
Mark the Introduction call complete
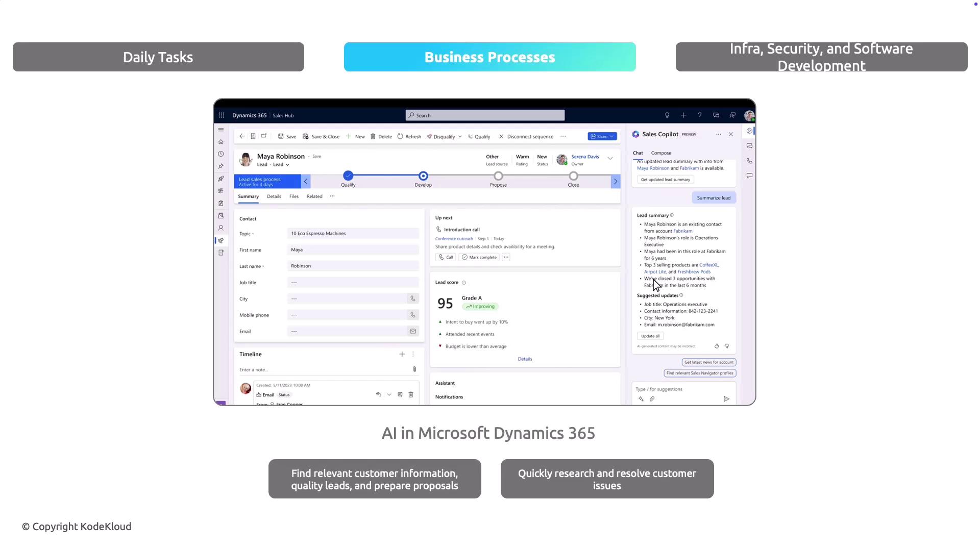tap(479, 258)
